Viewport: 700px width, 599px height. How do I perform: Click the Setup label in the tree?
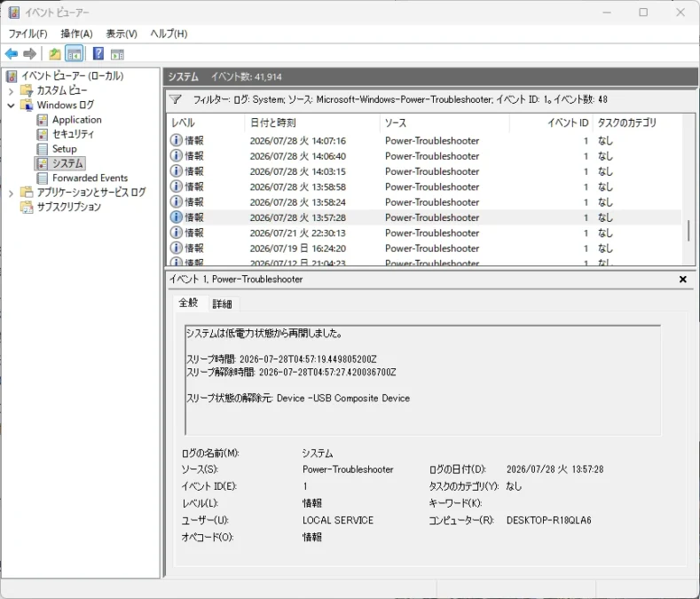pos(64,149)
